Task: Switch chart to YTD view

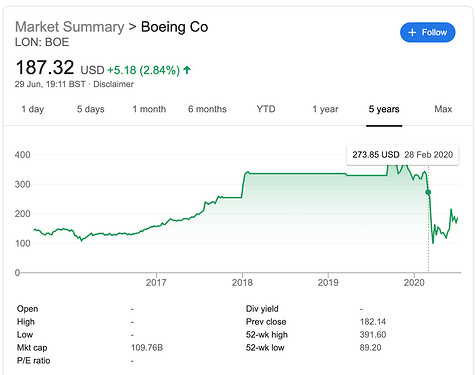Action: 266,109
